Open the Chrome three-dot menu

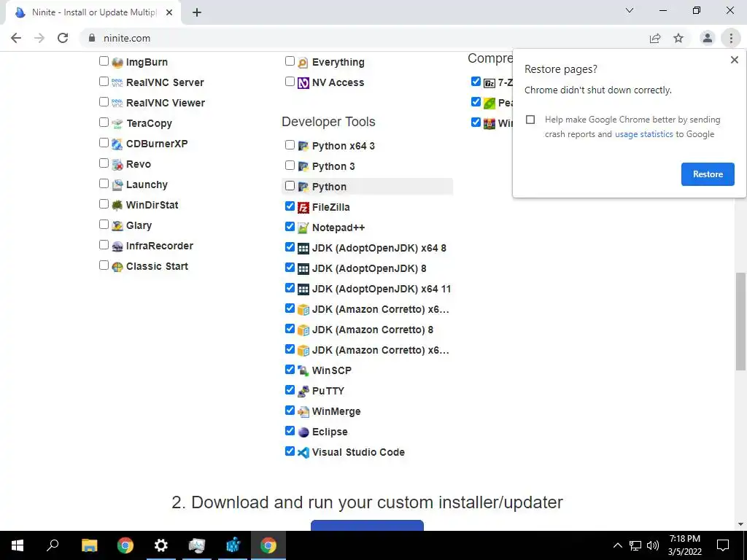[x=731, y=38]
